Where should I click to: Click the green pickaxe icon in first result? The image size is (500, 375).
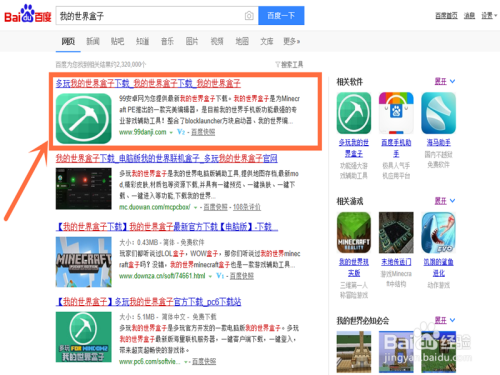point(84,119)
